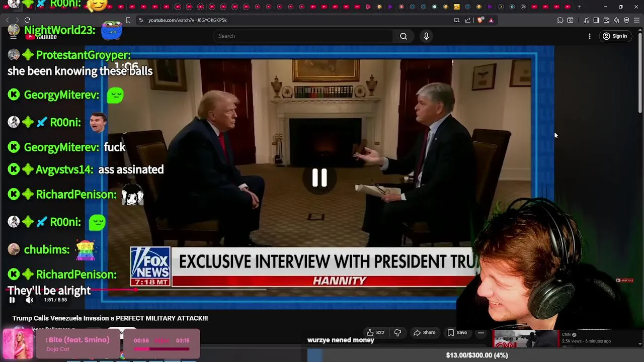The image size is (644, 362).
Task: Click the Brave Shields lion icon
Action: 480,20
